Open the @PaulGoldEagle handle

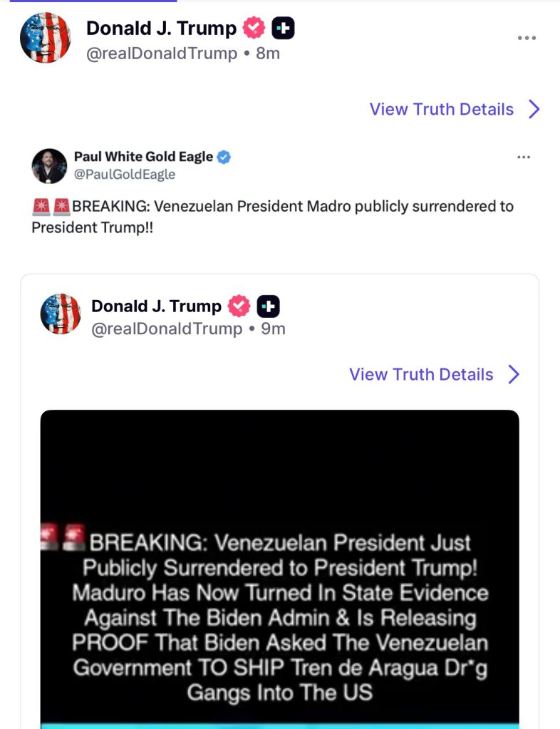pos(124,175)
